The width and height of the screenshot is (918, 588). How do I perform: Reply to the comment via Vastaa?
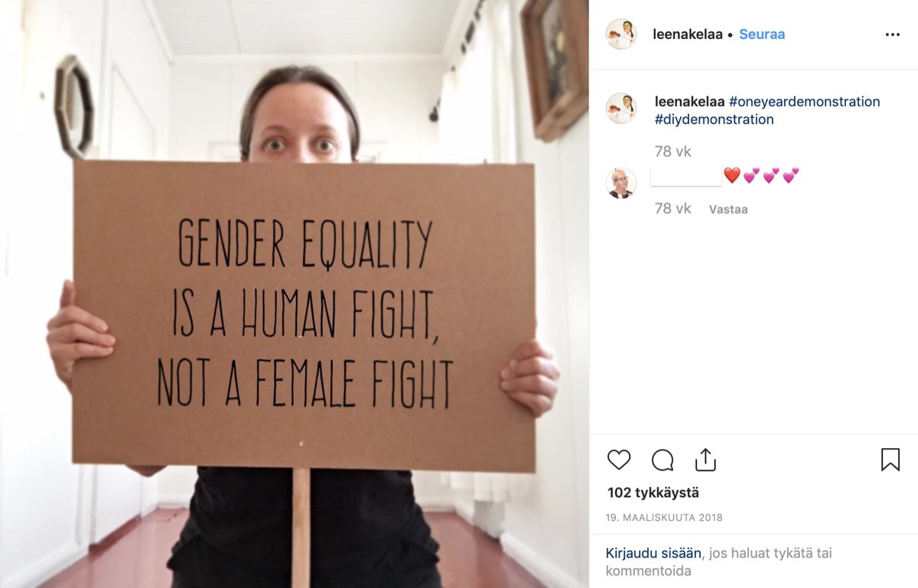pyautogui.click(x=728, y=210)
